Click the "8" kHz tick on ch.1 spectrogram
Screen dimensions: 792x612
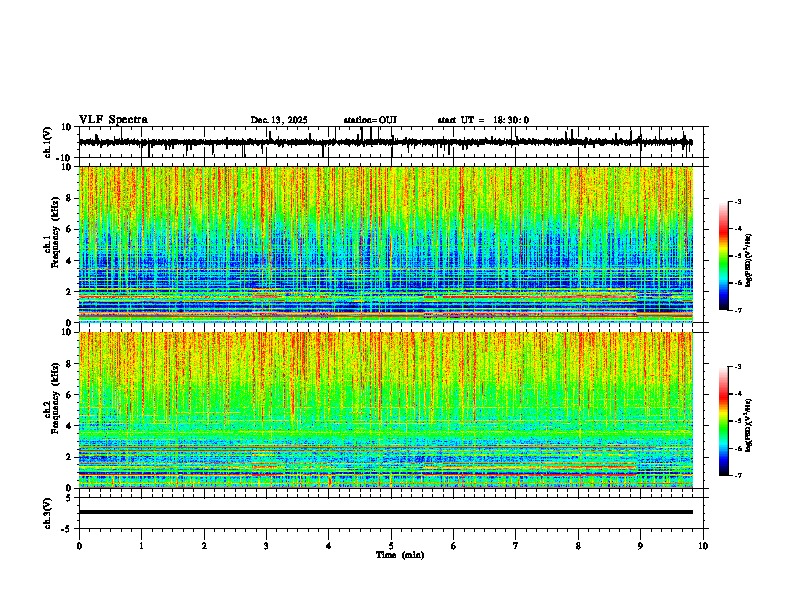[70, 198]
